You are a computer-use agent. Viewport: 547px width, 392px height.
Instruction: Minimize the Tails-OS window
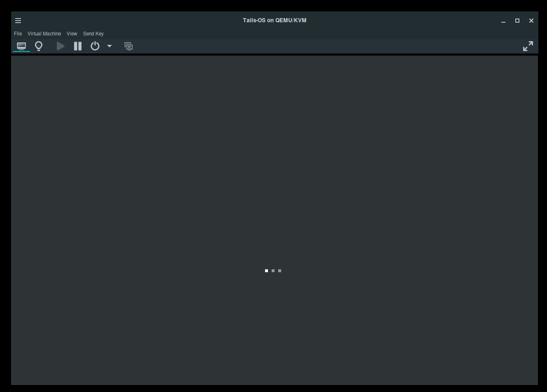point(503,21)
